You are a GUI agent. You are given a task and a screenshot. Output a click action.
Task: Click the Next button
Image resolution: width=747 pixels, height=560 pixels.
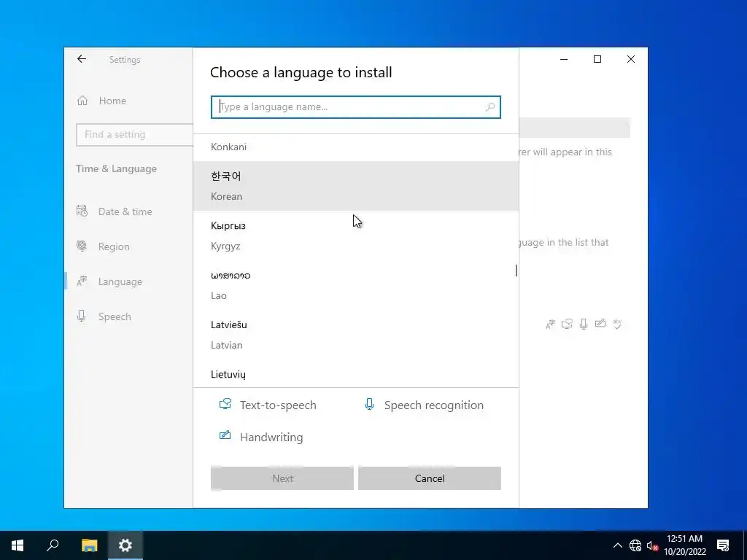pos(282,478)
